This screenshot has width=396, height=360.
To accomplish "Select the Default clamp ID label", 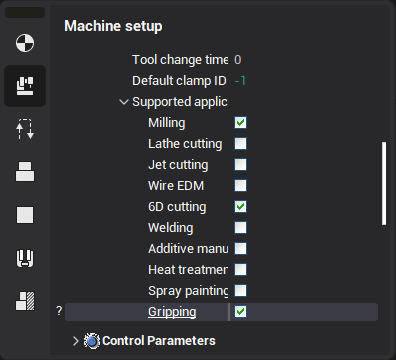I will [179, 81].
